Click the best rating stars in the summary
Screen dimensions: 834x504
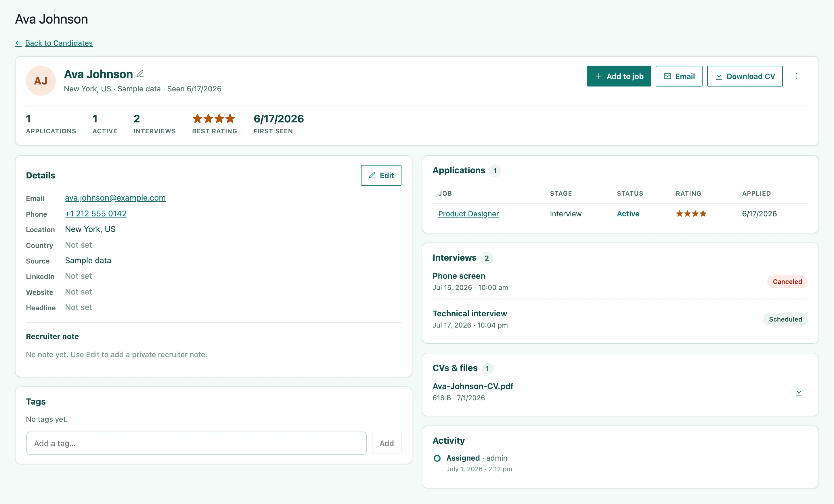[214, 119]
